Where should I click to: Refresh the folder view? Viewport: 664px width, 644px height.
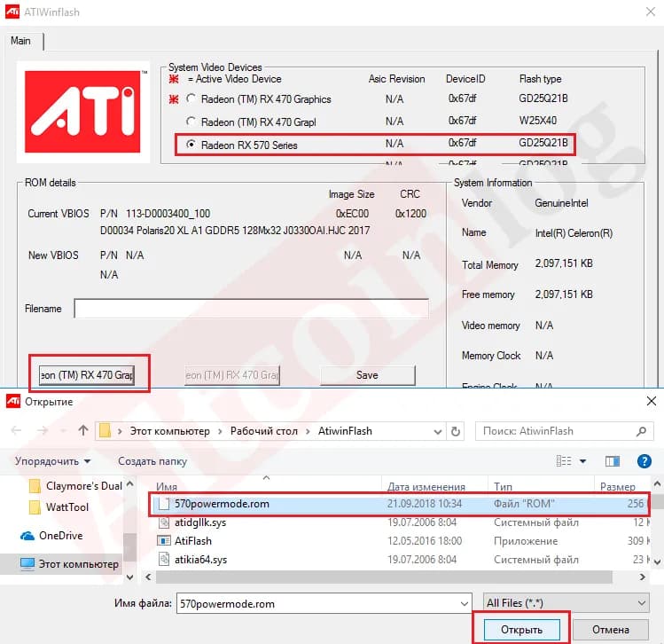[x=456, y=431]
